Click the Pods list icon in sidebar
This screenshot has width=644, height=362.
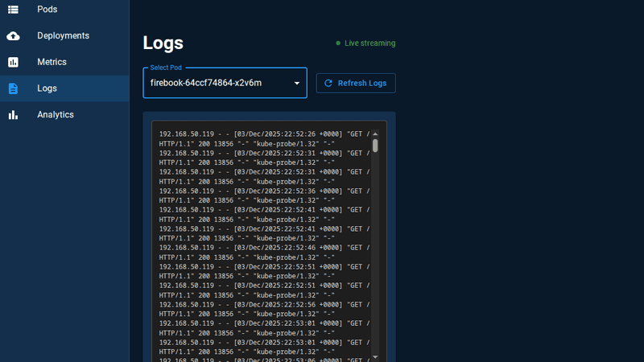pyautogui.click(x=13, y=10)
